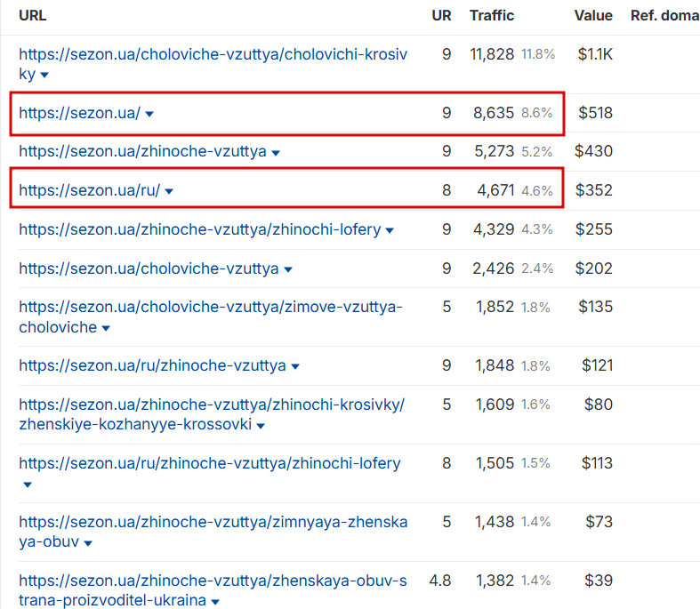Select the $202 value cell
The image size is (700, 609).
click(x=594, y=268)
